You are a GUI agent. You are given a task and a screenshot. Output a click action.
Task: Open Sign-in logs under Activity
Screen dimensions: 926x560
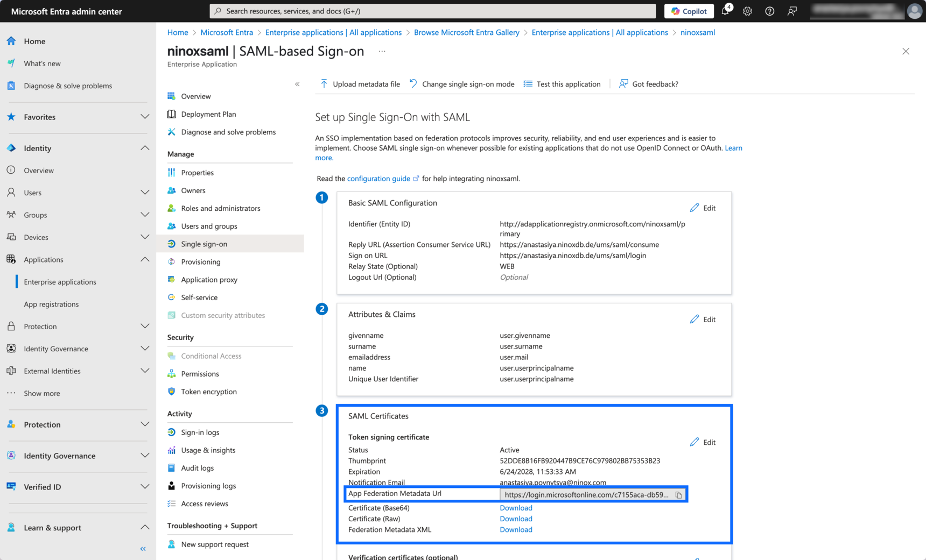pyautogui.click(x=200, y=433)
